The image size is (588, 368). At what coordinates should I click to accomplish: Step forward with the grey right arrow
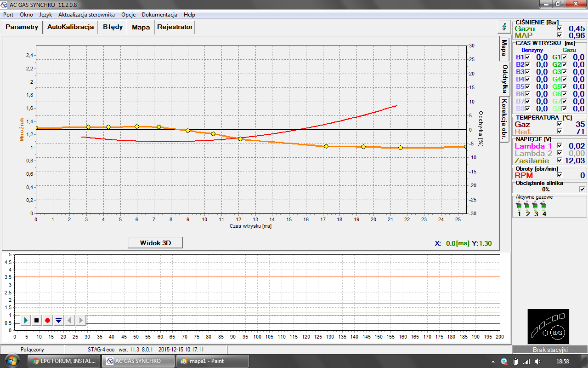tap(80, 320)
